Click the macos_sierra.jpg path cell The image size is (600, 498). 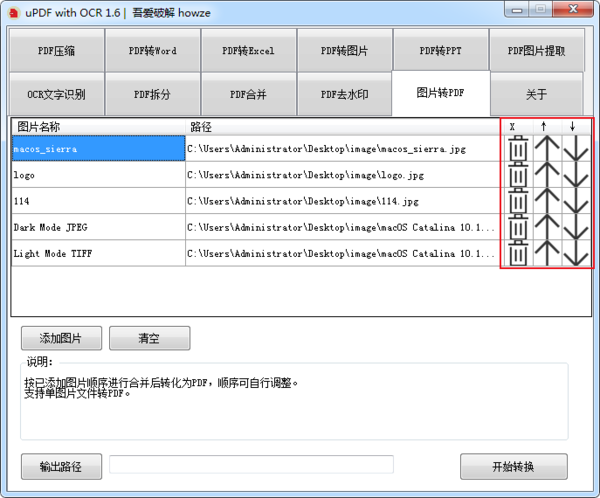pos(343,148)
